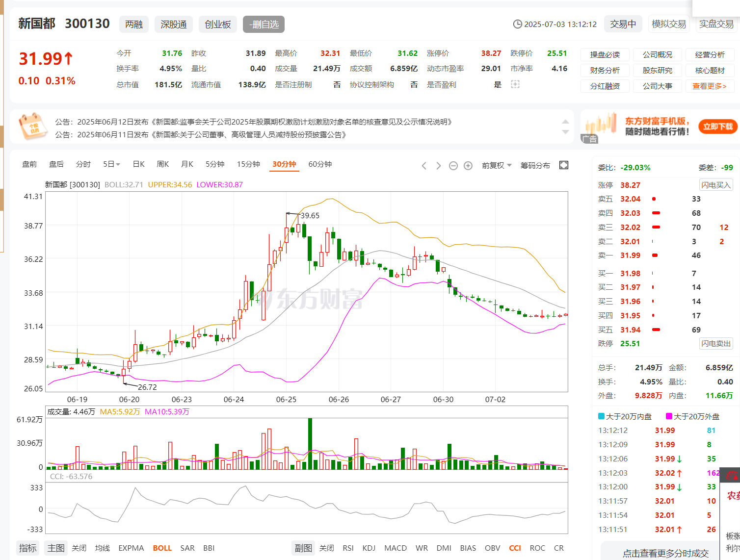Switch to the 盘前 chart tab
Viewport: 740px width, 560px height.
pos(29,164)
